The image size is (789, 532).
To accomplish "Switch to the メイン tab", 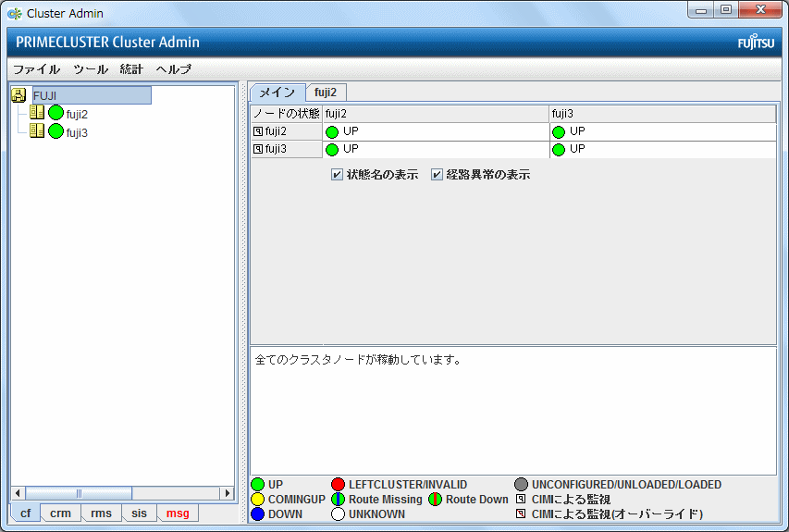I will point(277,93).
